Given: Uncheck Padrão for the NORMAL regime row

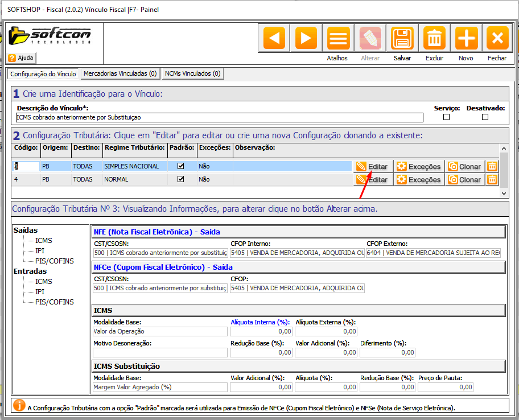Looking at the screenshot, I should [181, 179].
